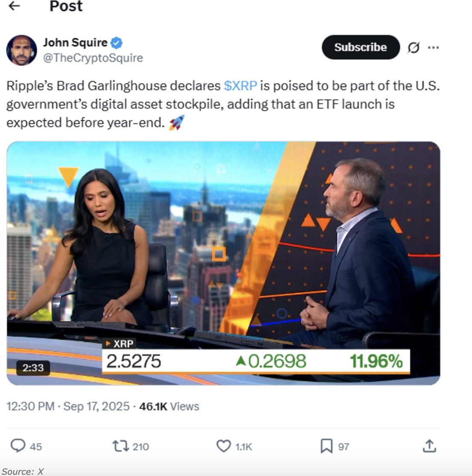This screenshot has height=476, width=472.
Task: Click the John Squire display name
Action: 76,43
